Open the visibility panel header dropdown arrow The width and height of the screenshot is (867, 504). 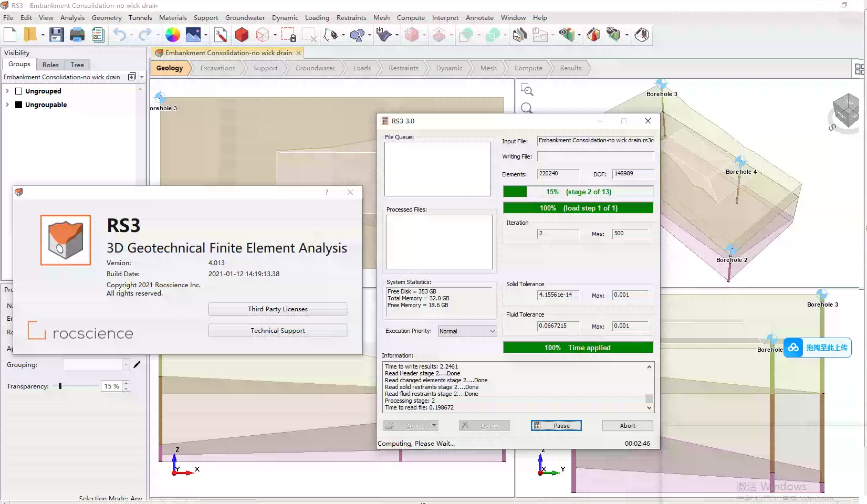(x=142, y=77)
